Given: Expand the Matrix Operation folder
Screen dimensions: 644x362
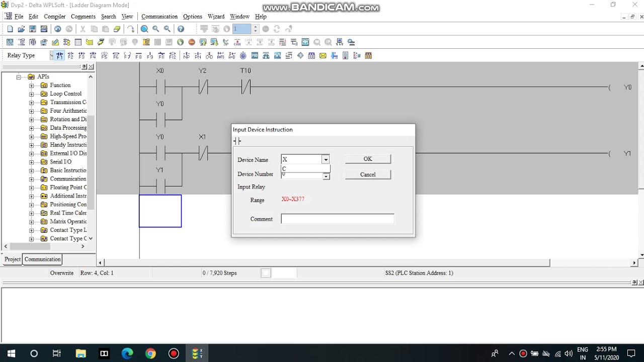Looking at the screenshot, I should (31, 222).
